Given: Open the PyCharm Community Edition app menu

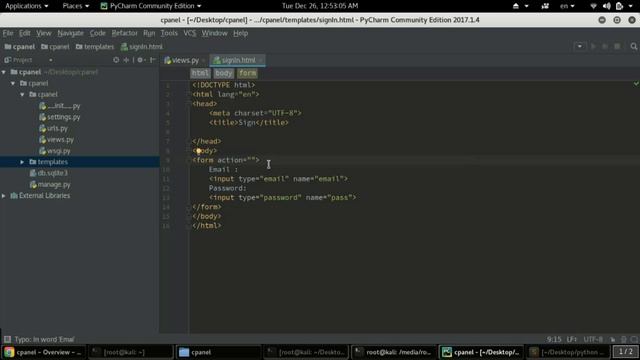Looking at the screenshot, I should (151, 6).
